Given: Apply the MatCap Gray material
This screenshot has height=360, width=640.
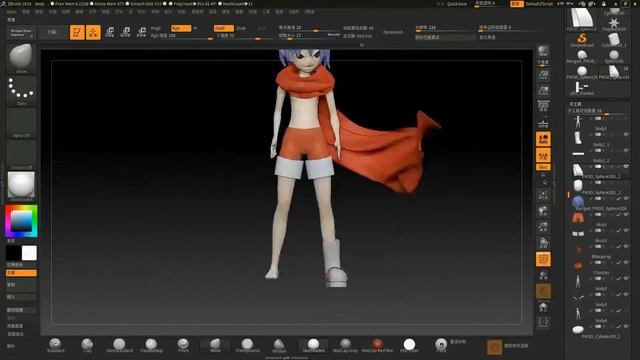Looking at the screenshot, I should (x=345, y=345).
